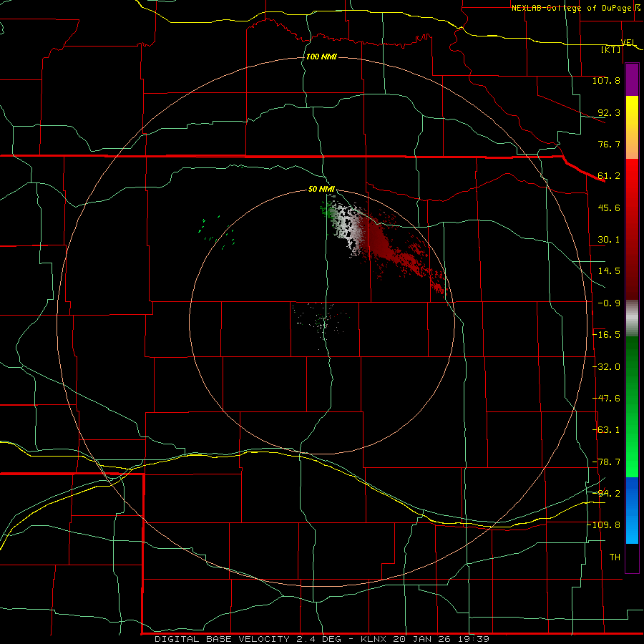Select the 92.3 scale value
The height and width of the screenshot is (644, 644).
click(x=609, y=112)
